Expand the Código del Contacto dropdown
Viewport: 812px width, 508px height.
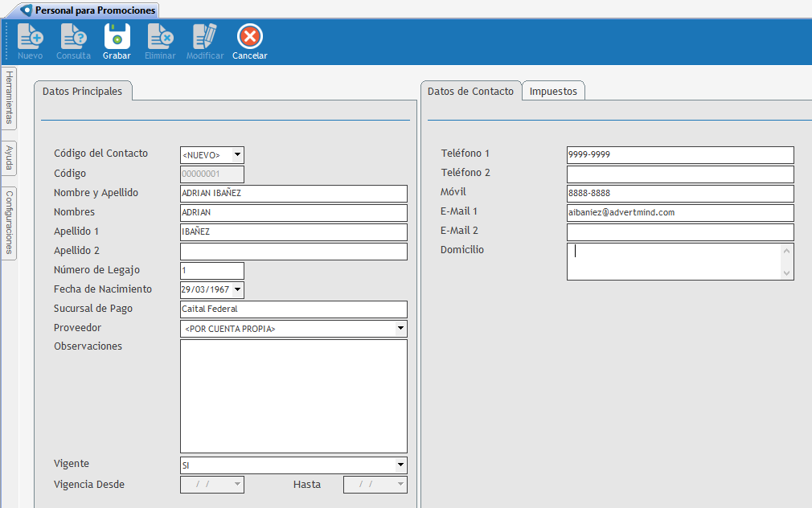(x=237, y=155)
